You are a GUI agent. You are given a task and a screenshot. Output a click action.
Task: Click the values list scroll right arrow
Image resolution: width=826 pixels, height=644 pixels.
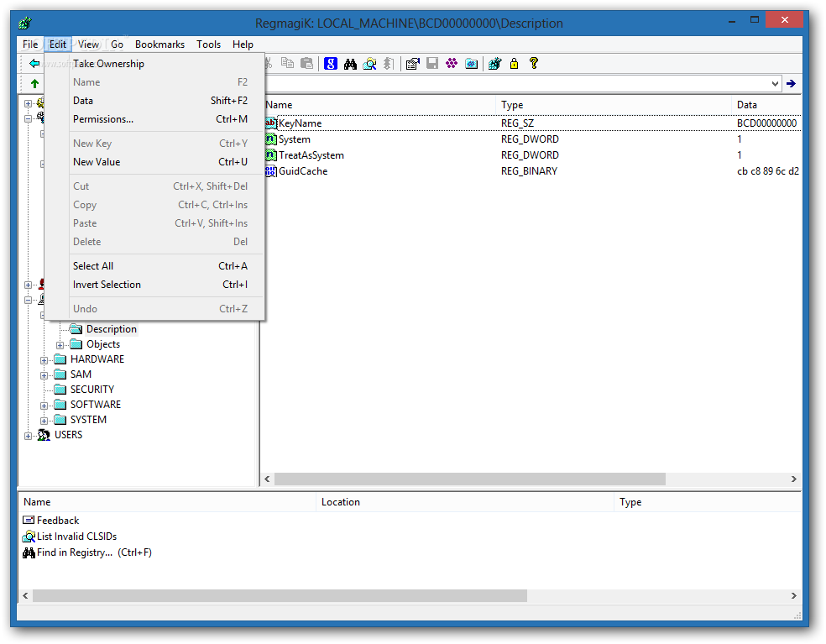pyautogui.click(x=794, y=479)
